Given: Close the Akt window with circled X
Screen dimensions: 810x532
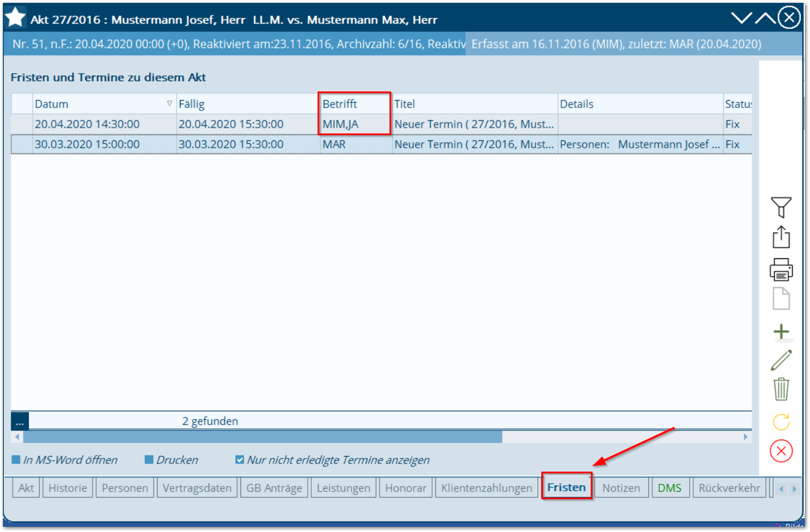Looking at the screenshot, I should pos(789,17).
